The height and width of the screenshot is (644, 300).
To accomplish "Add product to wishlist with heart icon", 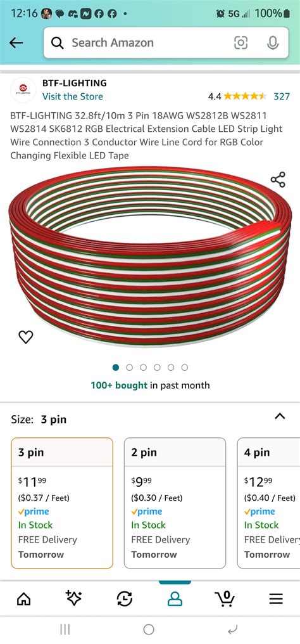I will (x=26, y=337).
